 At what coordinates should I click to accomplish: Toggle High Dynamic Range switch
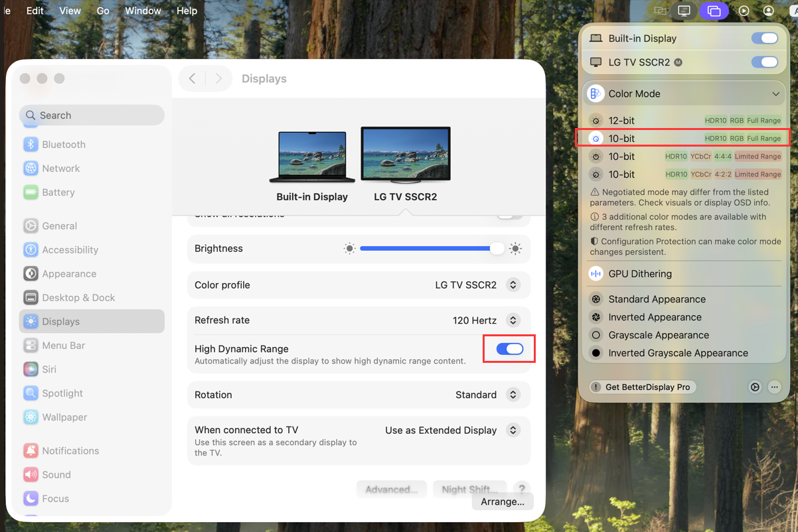(510, 349)
